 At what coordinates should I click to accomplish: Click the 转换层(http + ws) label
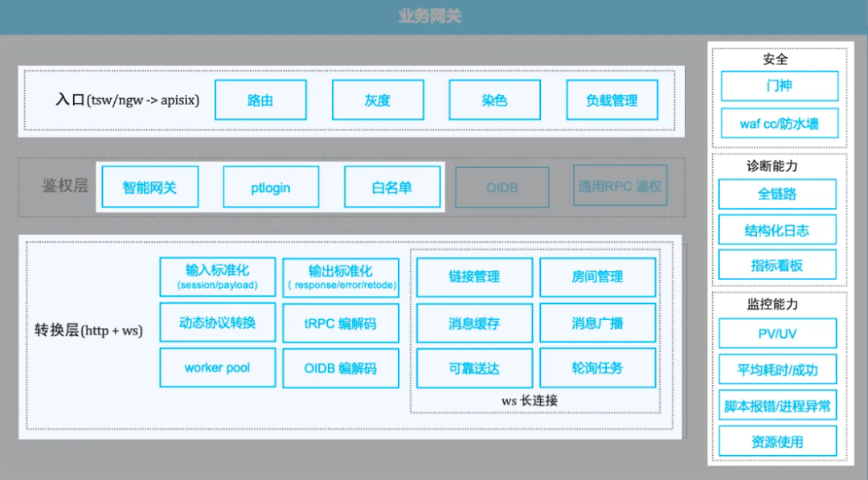(88, 330)
